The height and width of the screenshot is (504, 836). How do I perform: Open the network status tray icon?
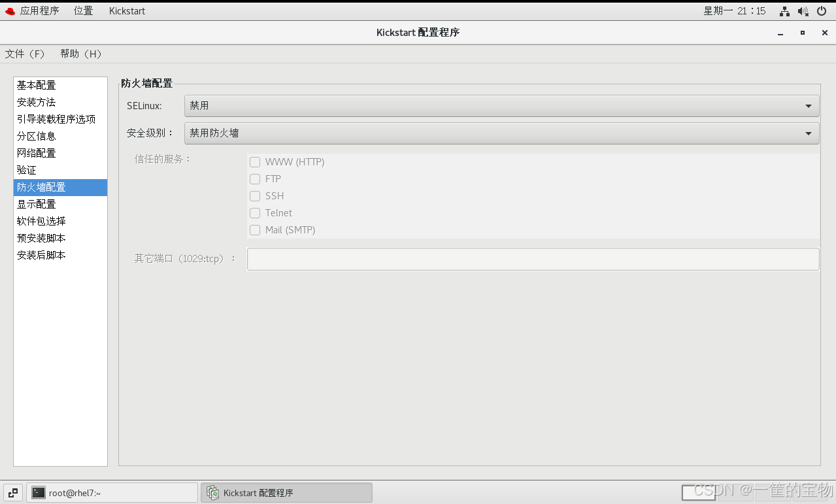click(784, 11)
